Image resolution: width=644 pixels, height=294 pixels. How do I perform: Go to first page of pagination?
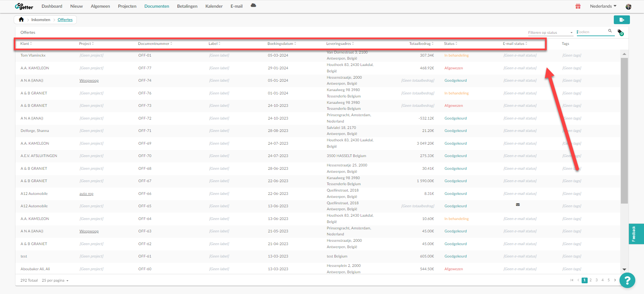point(572,280)
